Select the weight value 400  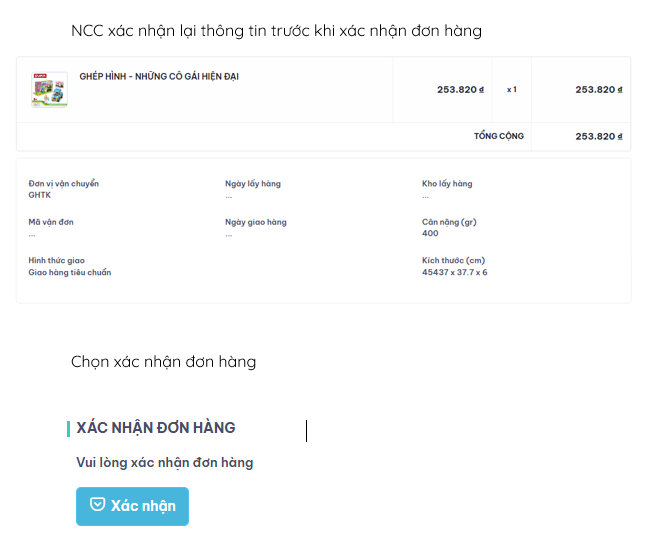pos(430,233)
